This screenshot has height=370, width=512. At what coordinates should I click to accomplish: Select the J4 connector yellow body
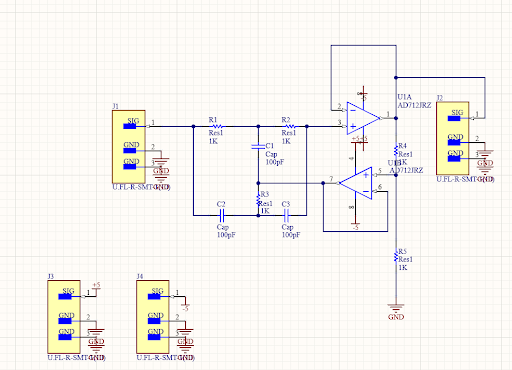point(153,317)
